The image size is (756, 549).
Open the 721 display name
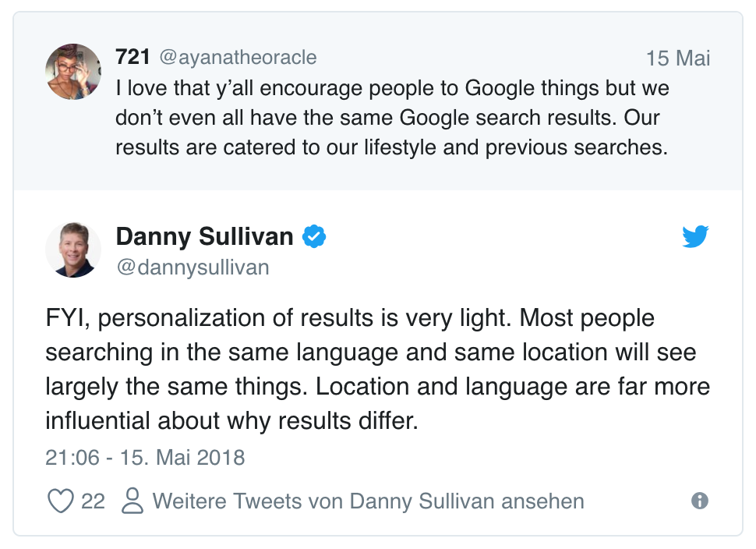tap(132, 57)
